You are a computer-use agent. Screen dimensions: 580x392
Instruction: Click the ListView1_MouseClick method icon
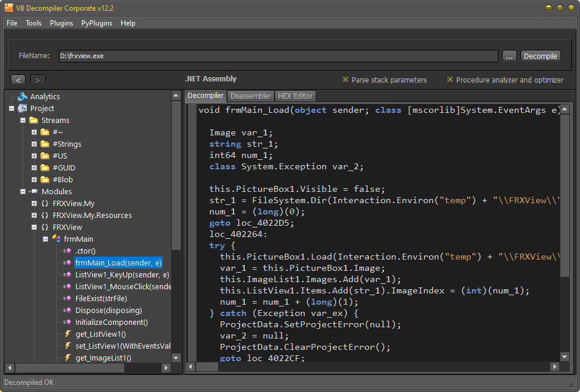67,286
